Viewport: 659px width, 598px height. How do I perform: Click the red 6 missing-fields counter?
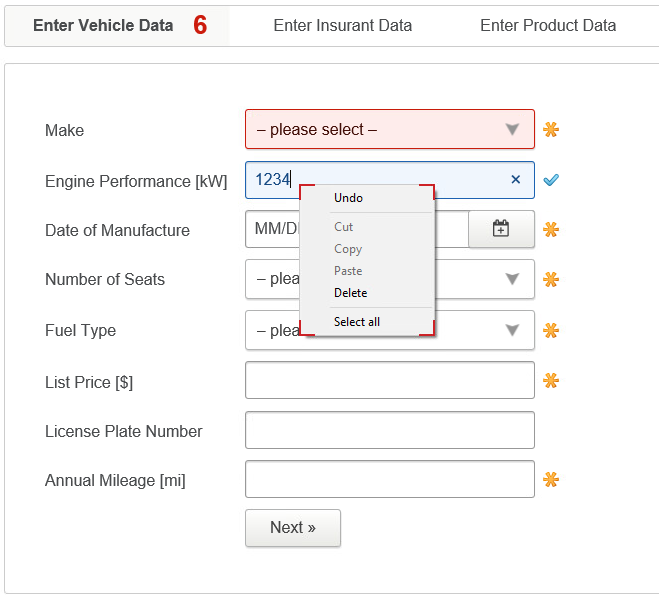tap(200, 26)
